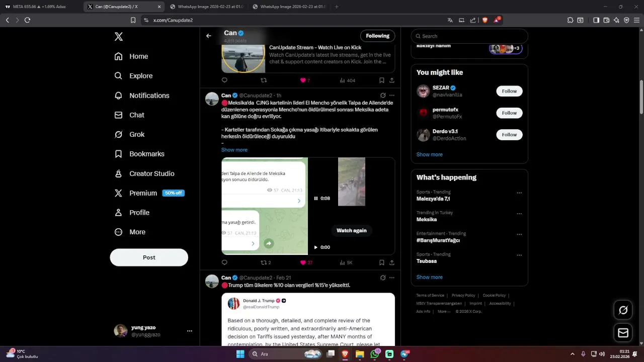Image resolution: width=644 pixels, height=362 pixels.
Task: Repost the Kick stream post
Action: pos(264,80)
